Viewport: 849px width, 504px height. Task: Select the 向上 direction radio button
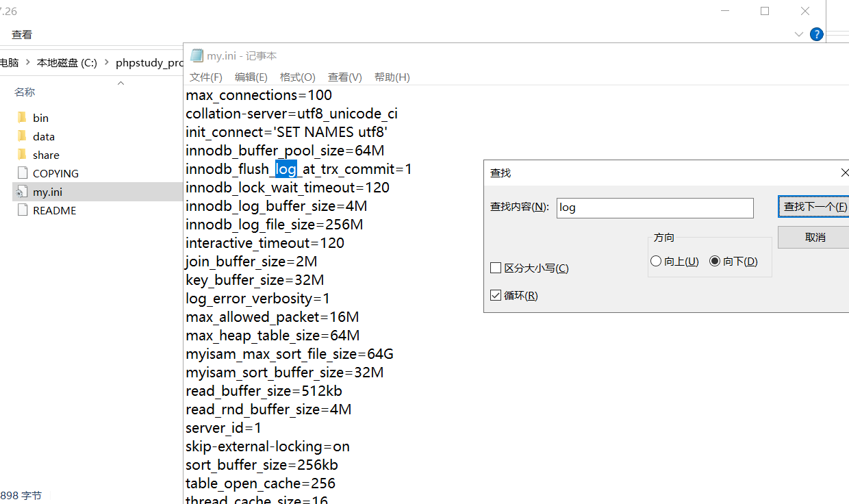(x=656, y=261)
